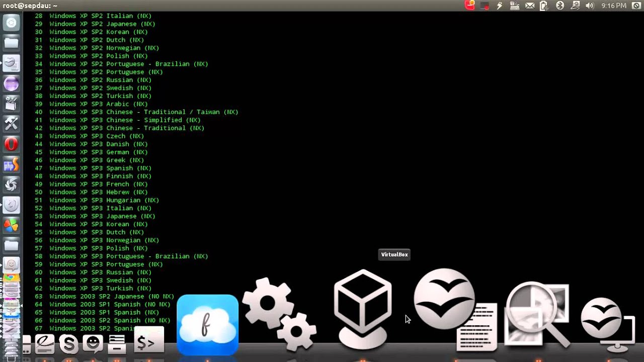
Task: Launch the purple sphere app in launcher
Action: tap(11, 83)
